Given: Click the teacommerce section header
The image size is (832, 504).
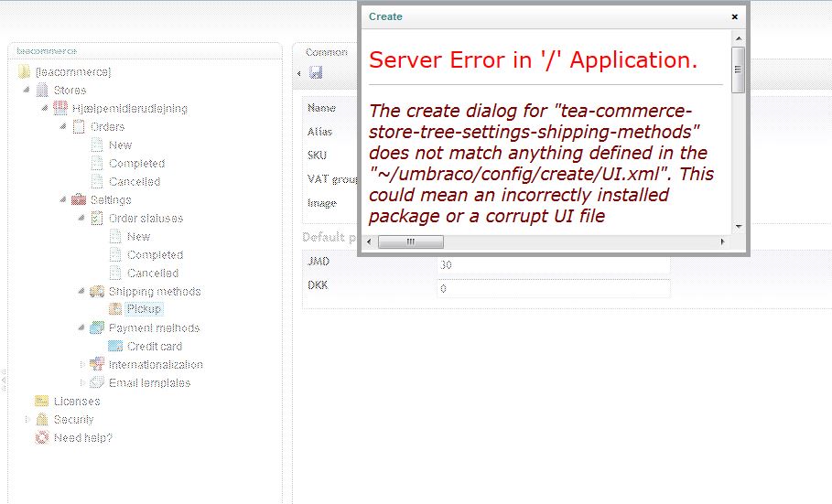Looking at the screenshot, I should pyautogui.click(x=47, y=51).
